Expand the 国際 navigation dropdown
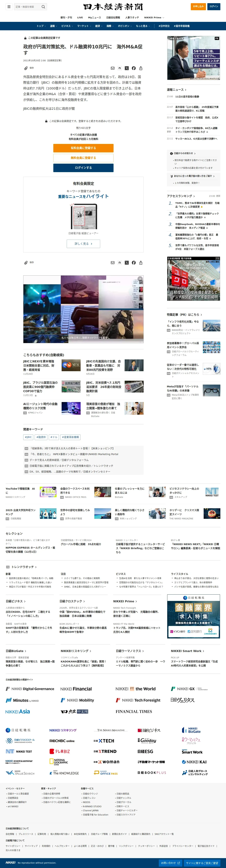This screenshot has height=868, width=226. 110,26
